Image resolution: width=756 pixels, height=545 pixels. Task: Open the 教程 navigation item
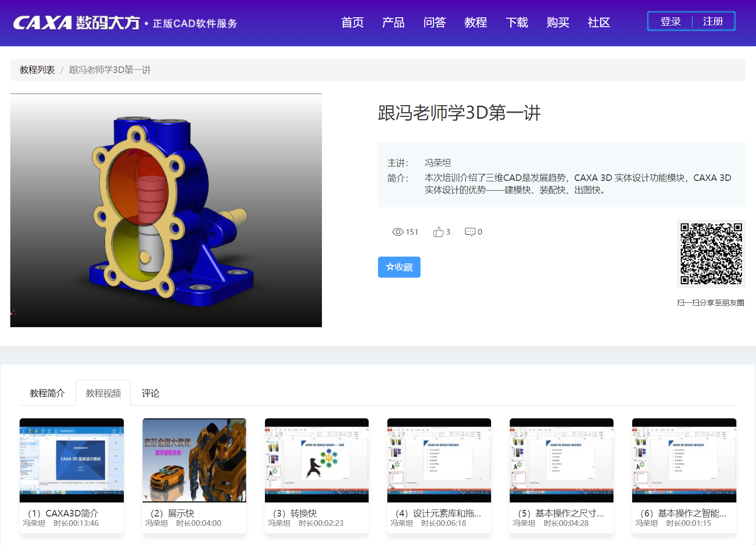click(476, 22)
